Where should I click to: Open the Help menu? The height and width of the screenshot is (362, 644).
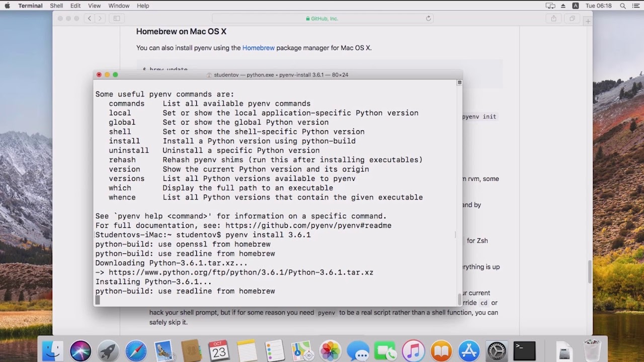coord(143,6)
